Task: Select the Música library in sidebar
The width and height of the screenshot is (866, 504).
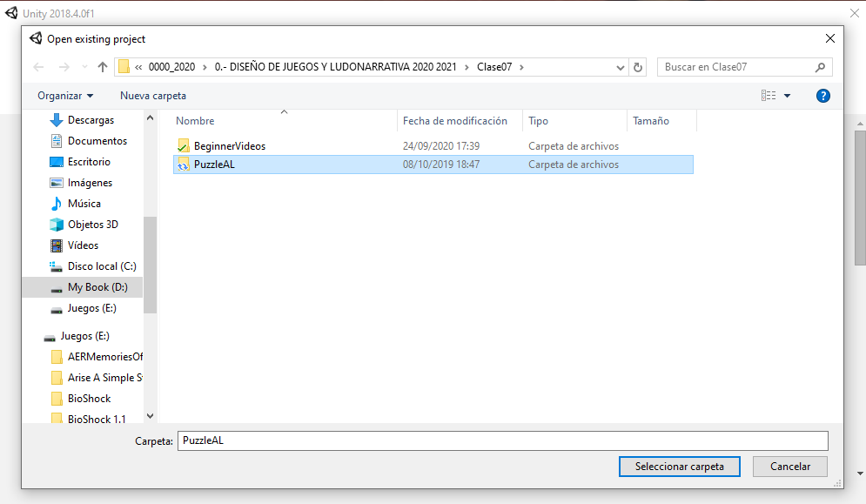Action: pos(84,204)
